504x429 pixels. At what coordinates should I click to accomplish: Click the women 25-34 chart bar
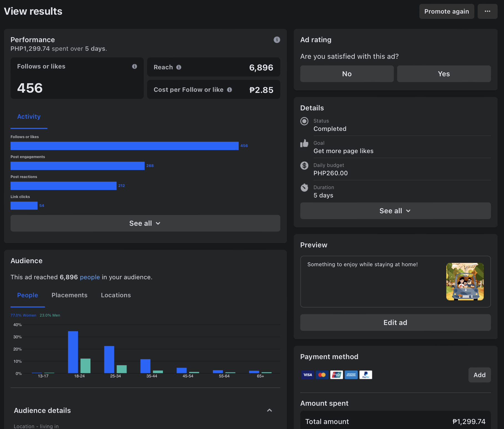pos(109,360)
